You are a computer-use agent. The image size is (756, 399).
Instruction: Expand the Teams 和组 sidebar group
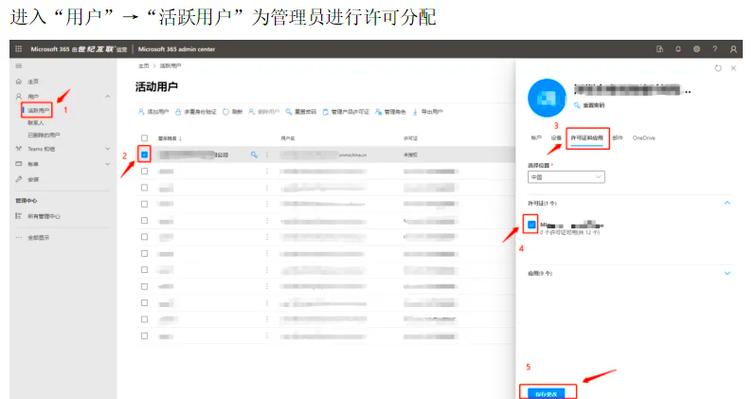[108, 149]
